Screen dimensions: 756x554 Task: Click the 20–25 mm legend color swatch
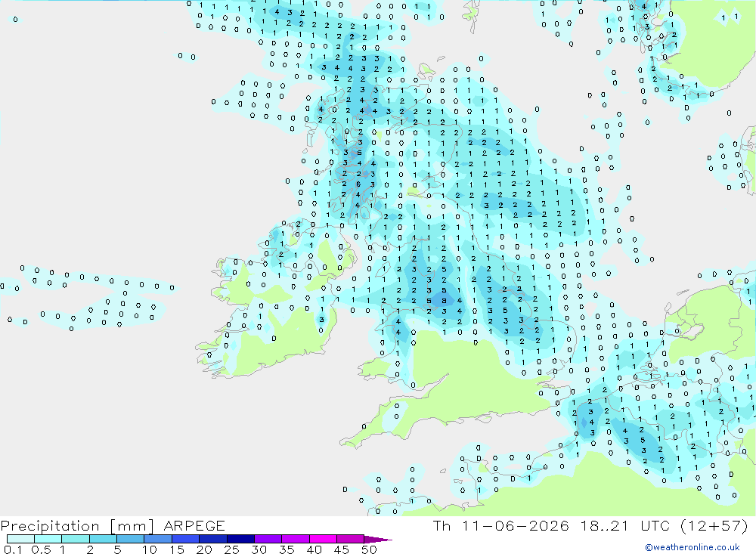[x=212, y=539]
